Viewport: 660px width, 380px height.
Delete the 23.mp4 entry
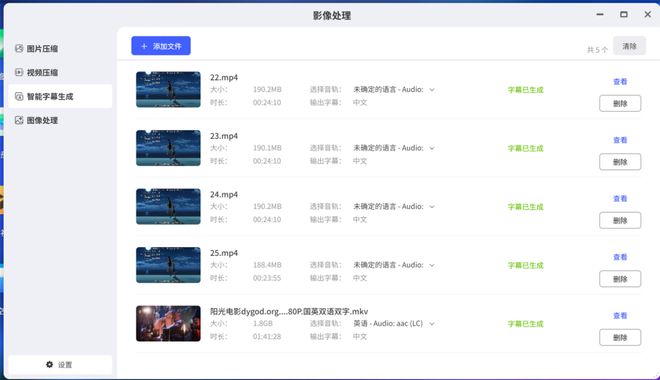(620, 162)
